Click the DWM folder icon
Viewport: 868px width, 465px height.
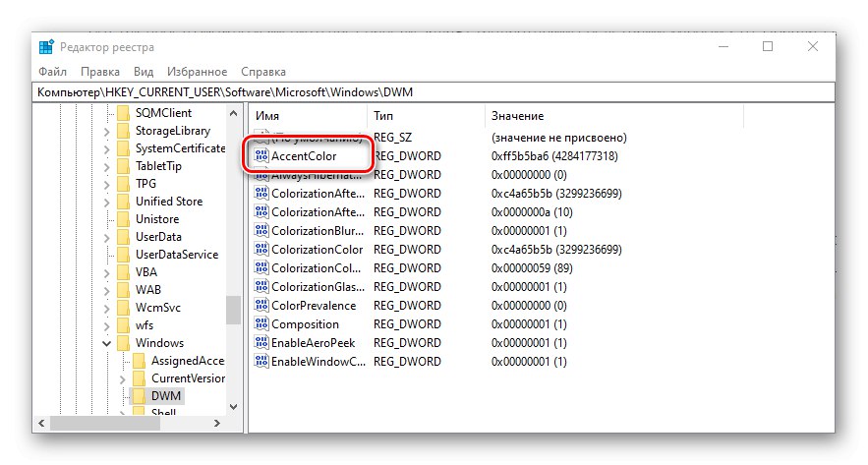(x=140, y=396)
